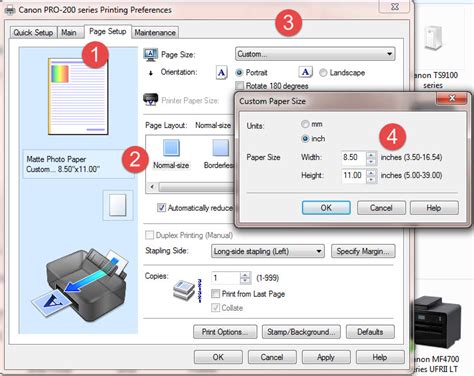The image size is (474, 376).
Task: Click the printer icon in title bar
Action: pos(10,10)
